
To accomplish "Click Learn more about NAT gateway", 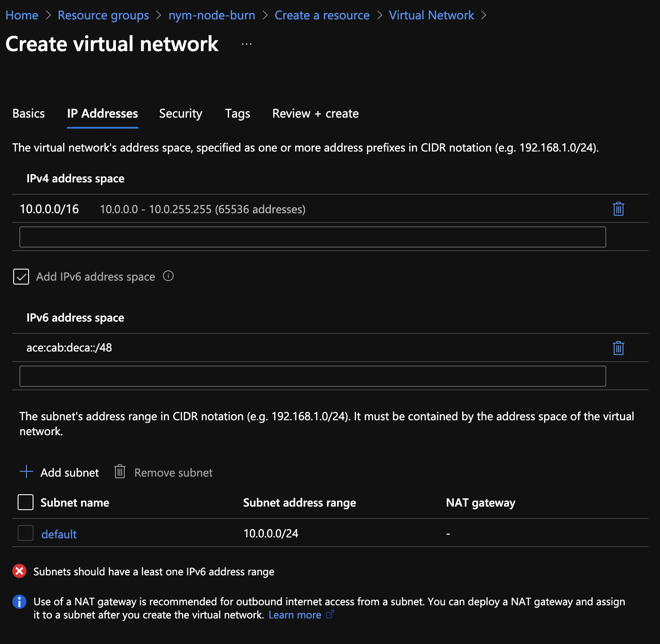I will click(296, 615).
